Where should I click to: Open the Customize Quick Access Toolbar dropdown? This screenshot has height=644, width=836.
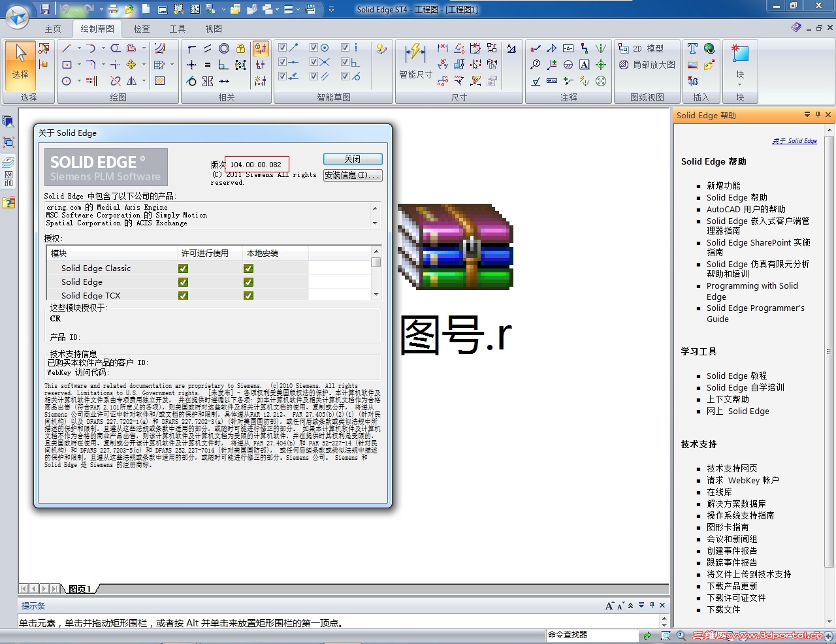(x=331, y=10)
